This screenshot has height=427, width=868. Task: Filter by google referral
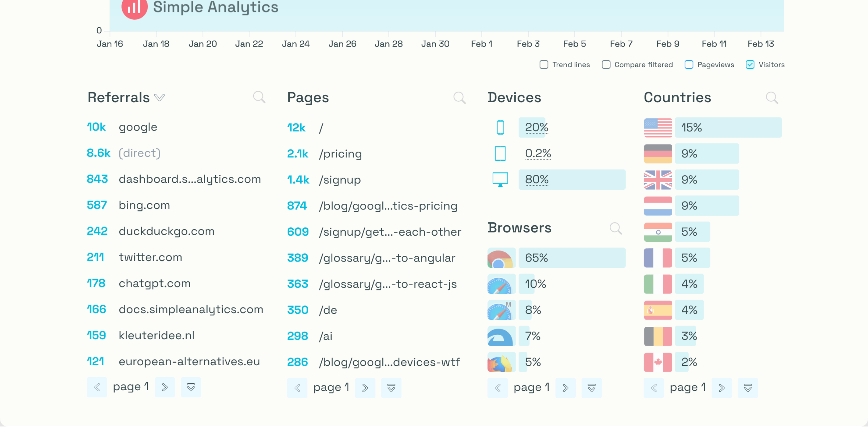click(x=138, y=127)
